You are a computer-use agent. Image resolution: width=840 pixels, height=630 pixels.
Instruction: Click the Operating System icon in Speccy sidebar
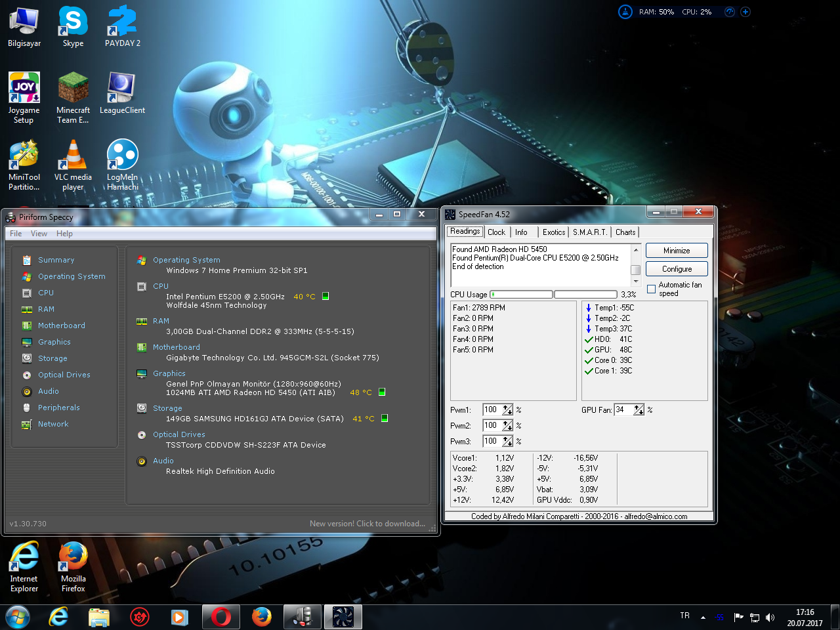click(27, 276)
